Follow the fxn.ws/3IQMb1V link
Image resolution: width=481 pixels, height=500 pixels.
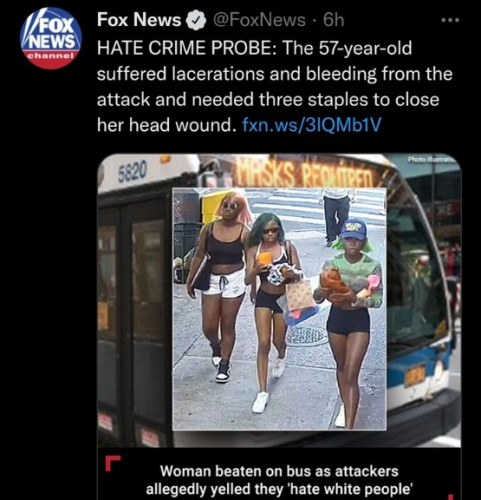coord(310,125)
